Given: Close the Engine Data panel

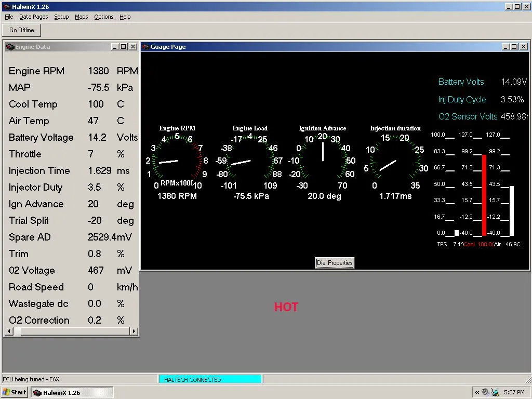Looking at the screenshot, I should point(133,47).
